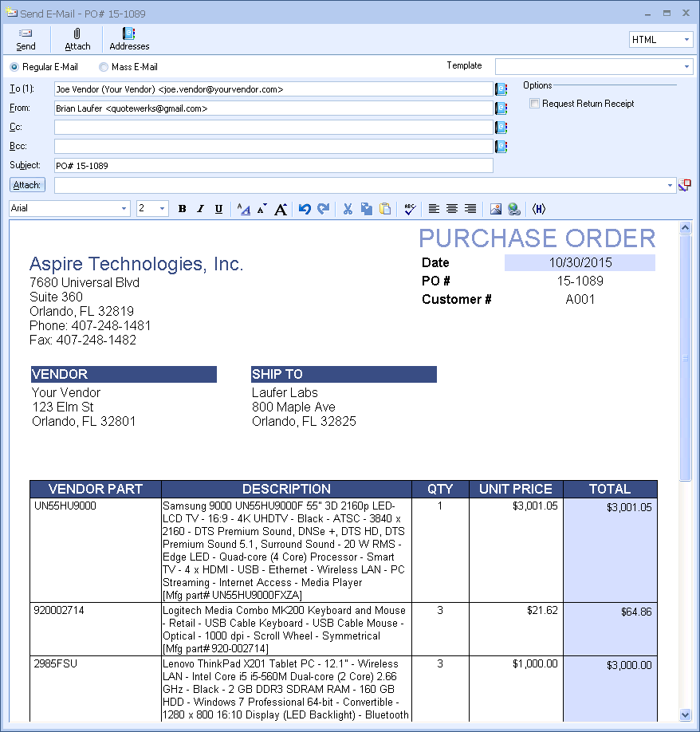Screen dimensions: 700x732
Task: Click the undo arrow icon
Action: (x=305, y=209)
